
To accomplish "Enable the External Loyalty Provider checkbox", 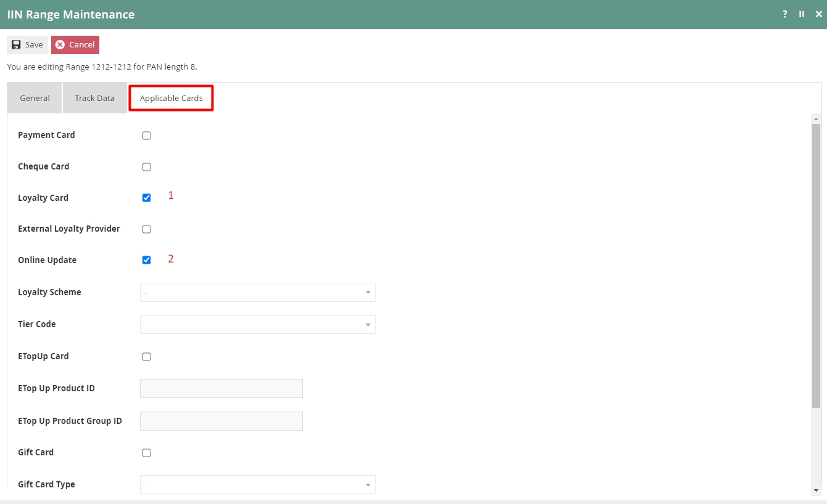I will click(146, 229).
